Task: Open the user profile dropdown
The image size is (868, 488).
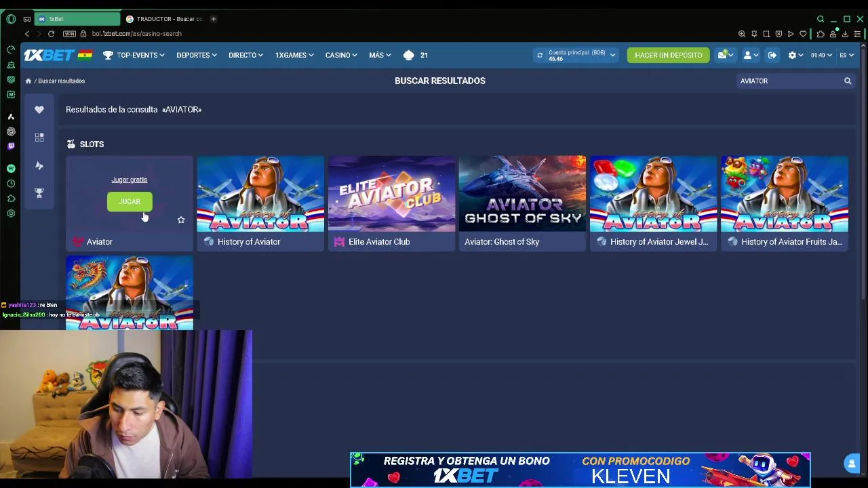Action: 750,55
